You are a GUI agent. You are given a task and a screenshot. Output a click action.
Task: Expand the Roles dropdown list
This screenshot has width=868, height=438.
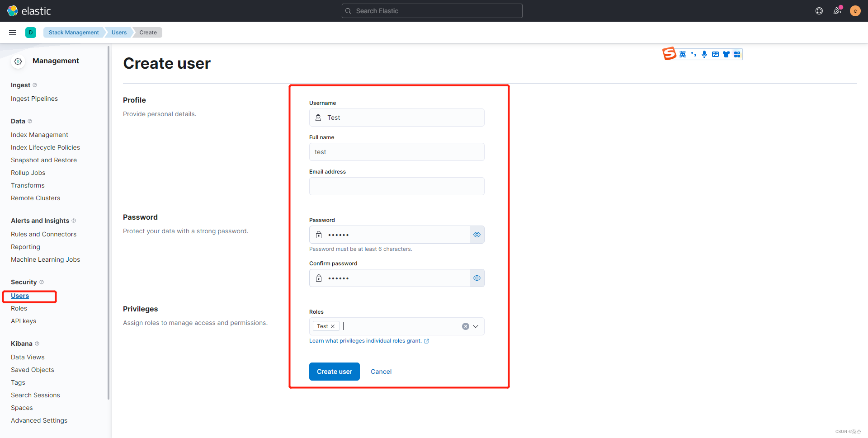point(476,326)
